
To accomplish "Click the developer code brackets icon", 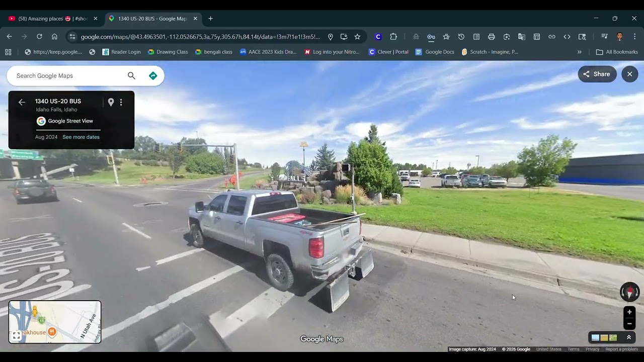I will [567, 37].
